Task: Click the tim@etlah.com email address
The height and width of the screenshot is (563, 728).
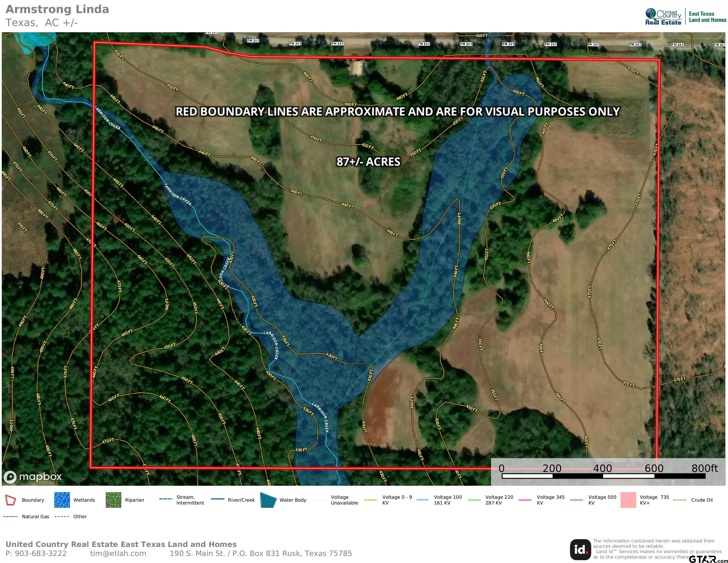Action: point(118,553)
